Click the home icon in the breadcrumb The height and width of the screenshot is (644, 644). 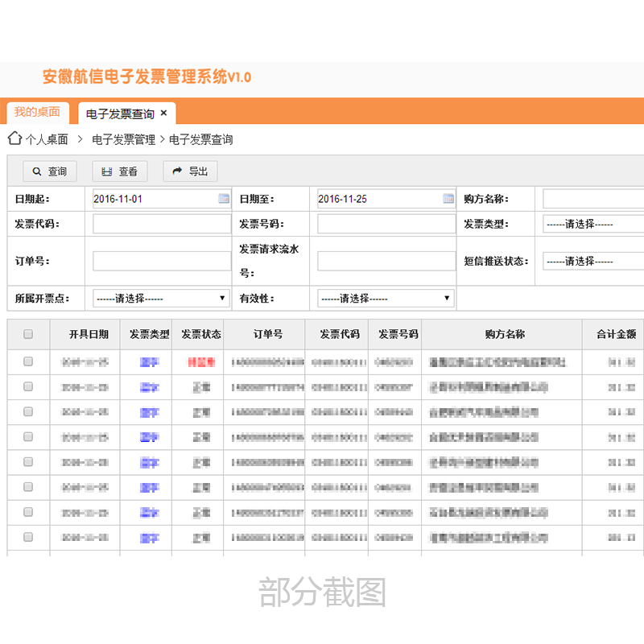coord(14,138)
